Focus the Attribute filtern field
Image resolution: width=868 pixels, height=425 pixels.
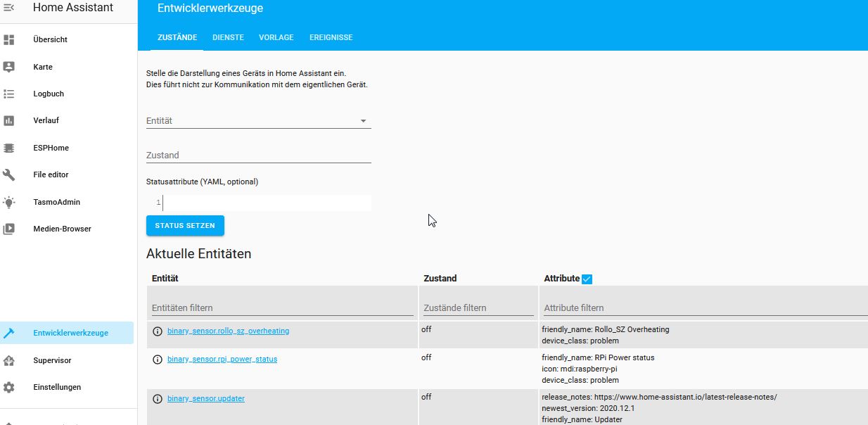(706, 307)
